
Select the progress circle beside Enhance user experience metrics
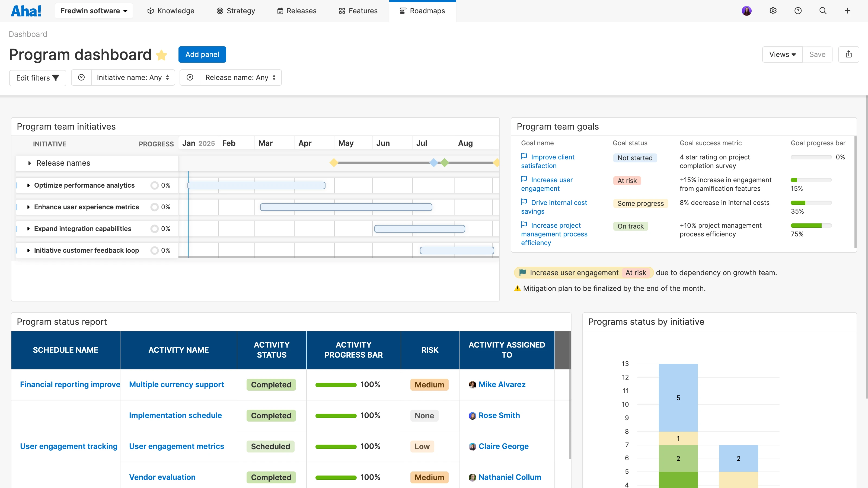(154, 207)
